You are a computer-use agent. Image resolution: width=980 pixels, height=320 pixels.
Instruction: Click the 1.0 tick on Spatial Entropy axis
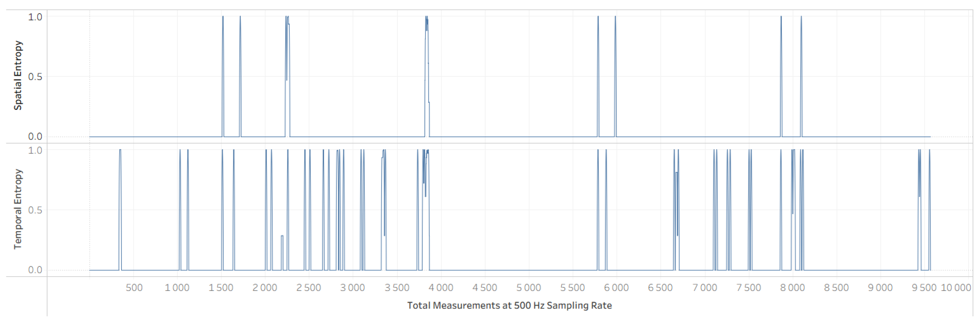(35, 17)
